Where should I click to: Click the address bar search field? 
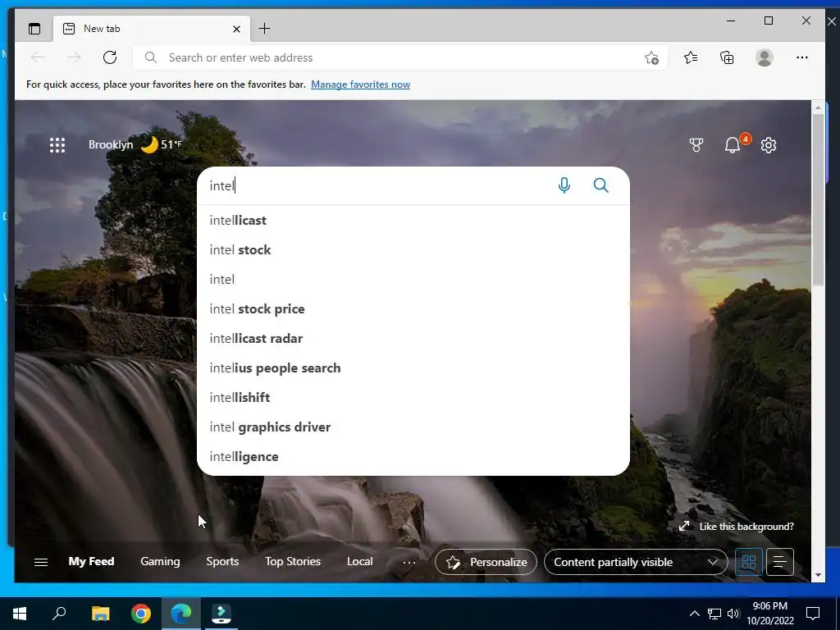click(x=400, y=58)
